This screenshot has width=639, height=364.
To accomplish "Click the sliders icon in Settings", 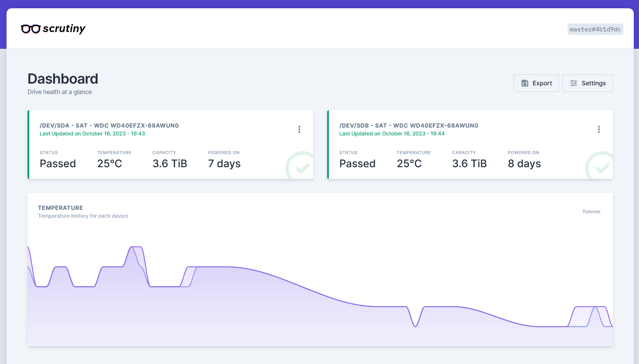I will click(x=574, y=83).
